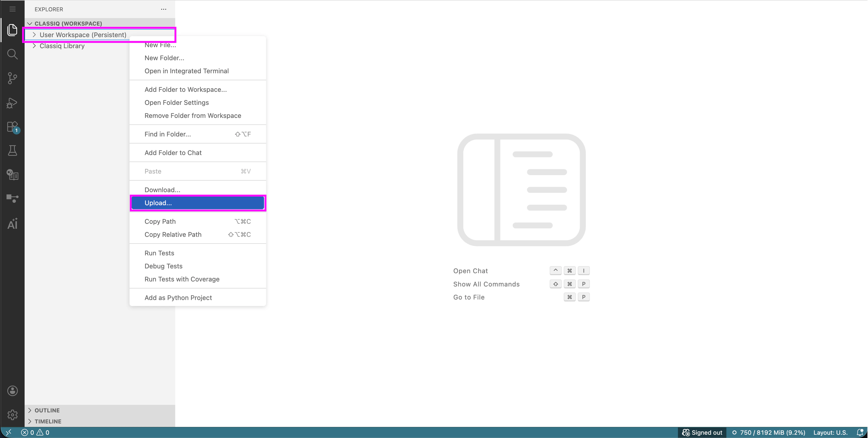Image resolution: width=868 pixels, height=438 pixels.
Task: Click Layout: U.S. status item
Action: tap(830, 432)
